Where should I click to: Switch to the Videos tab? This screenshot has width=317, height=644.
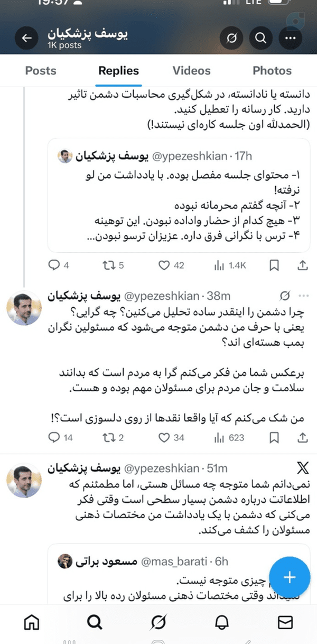tap(191, 71)
